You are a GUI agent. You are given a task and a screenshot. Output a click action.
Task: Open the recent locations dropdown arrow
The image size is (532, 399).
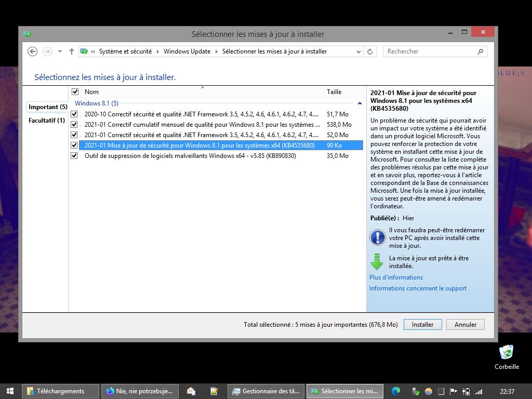click(x=60, y=51)
